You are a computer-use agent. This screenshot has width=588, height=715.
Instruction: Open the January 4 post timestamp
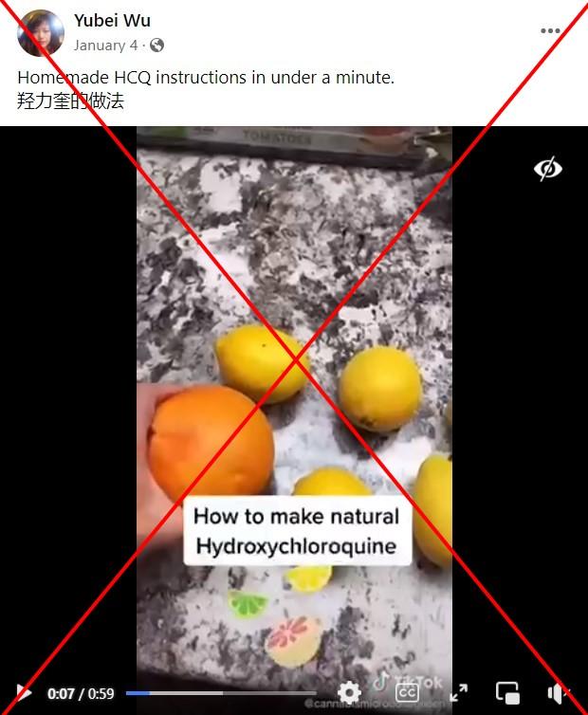[105, 46]
